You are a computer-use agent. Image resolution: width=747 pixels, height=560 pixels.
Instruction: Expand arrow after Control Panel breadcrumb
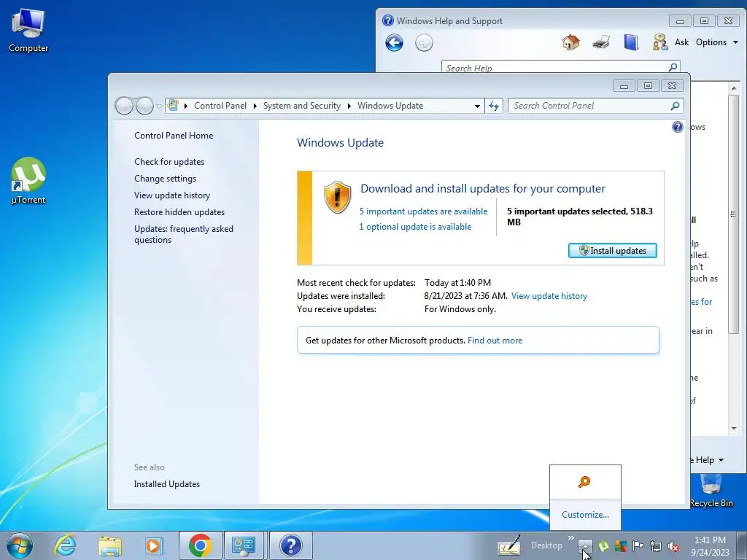tap(255, 106)
